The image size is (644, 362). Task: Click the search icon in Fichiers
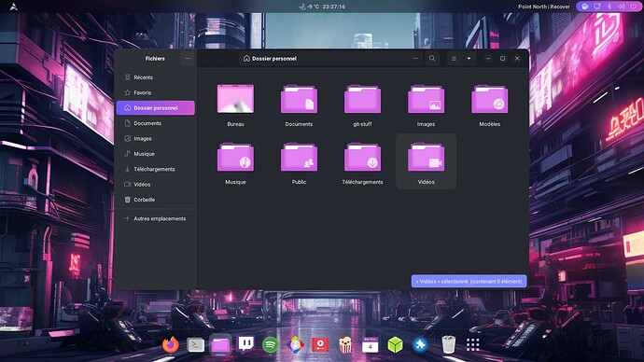(432, 59)
